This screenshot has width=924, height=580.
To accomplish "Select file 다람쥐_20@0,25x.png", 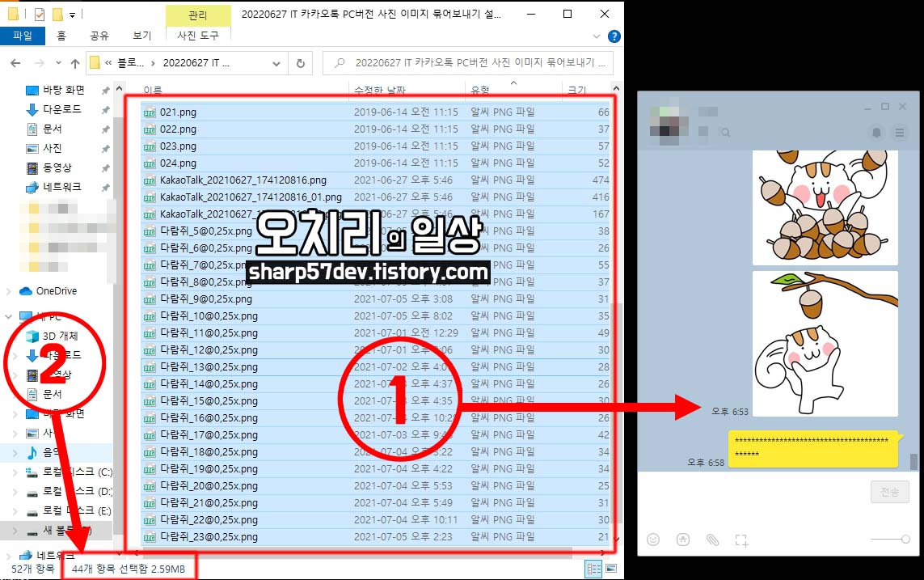I will pos(209,486).
